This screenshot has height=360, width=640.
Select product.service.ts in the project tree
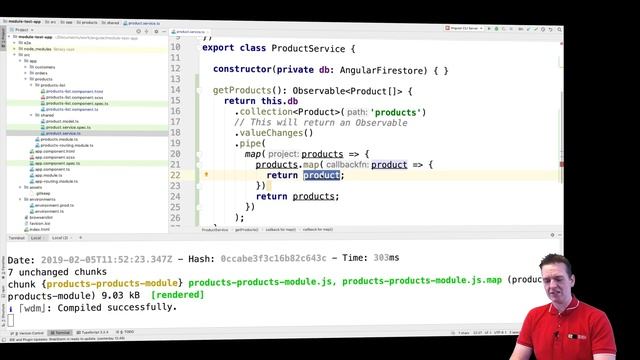point(60,133)
